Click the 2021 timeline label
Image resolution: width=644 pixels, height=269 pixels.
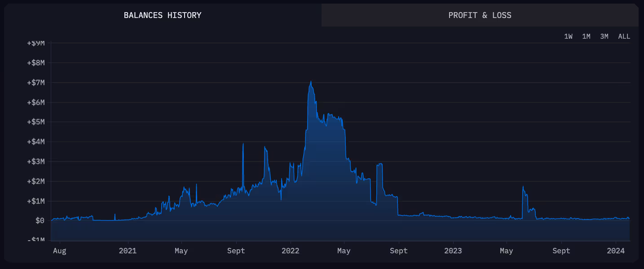pyautogui.click(x=128, y=251)
